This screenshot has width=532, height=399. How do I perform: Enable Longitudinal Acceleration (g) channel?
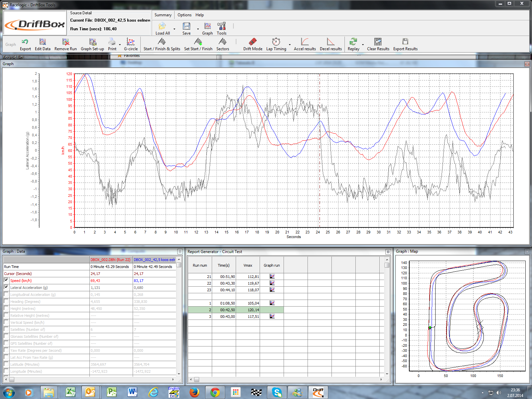coord(6,294)
